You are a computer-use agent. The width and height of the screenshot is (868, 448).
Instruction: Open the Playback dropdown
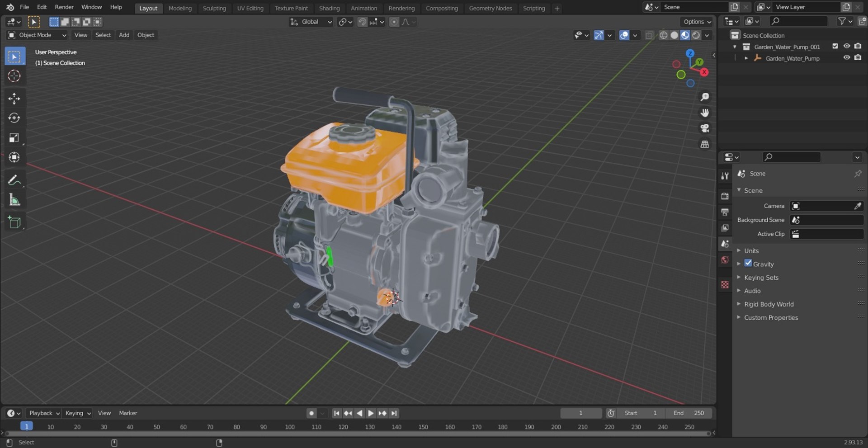pos(44,413)
